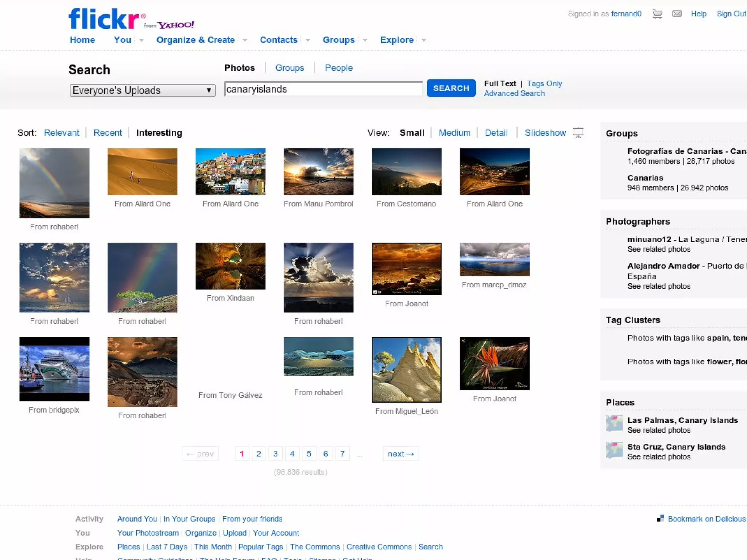
Task: Open the Explore menu
Action: pos(397,40)
